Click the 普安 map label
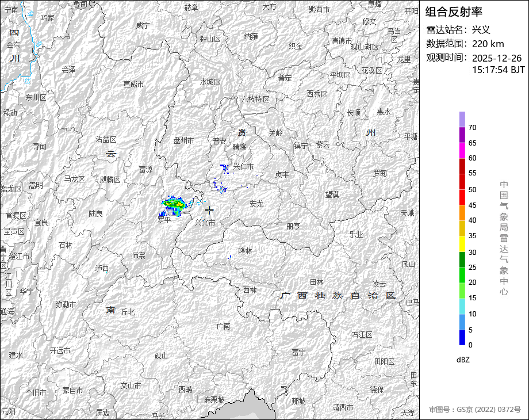529x420 pixels. (x=219, y=141)
